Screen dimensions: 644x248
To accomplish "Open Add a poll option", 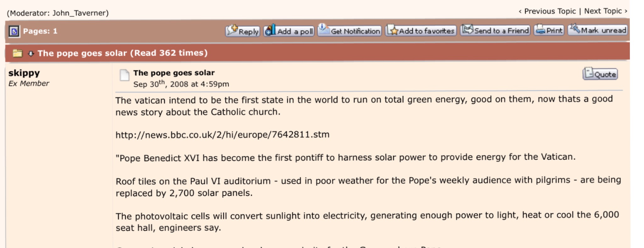I will 289,31.
